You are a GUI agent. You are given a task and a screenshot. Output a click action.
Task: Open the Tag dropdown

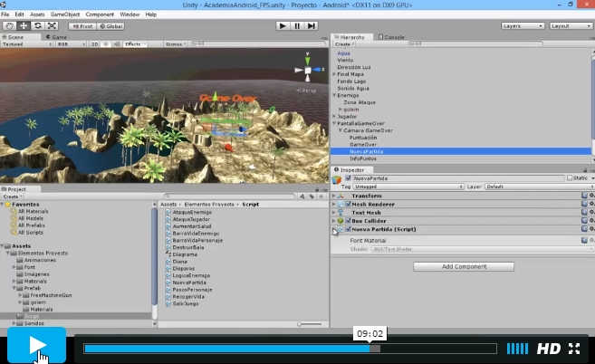(x=408, y=187)
